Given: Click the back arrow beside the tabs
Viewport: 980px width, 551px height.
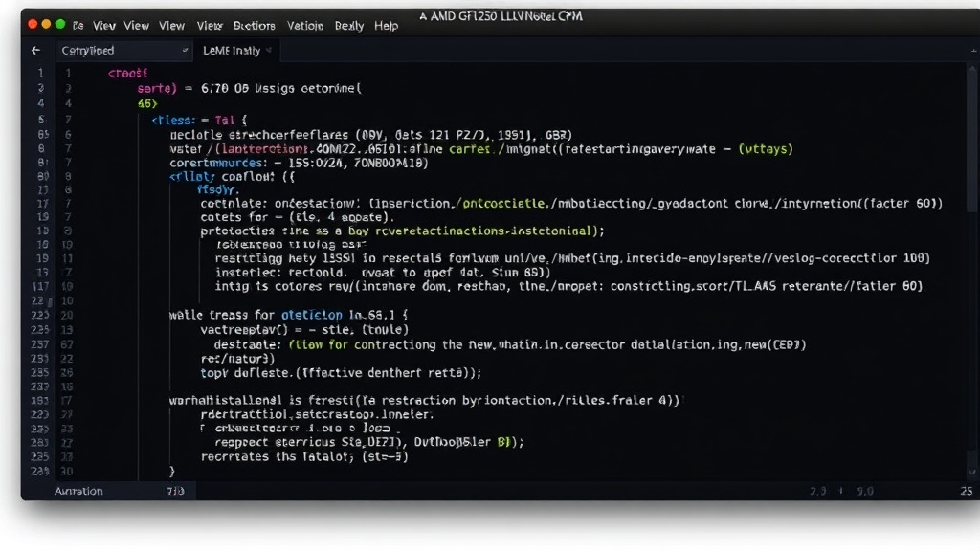Looking at the screenshot, I should point(35,50).
